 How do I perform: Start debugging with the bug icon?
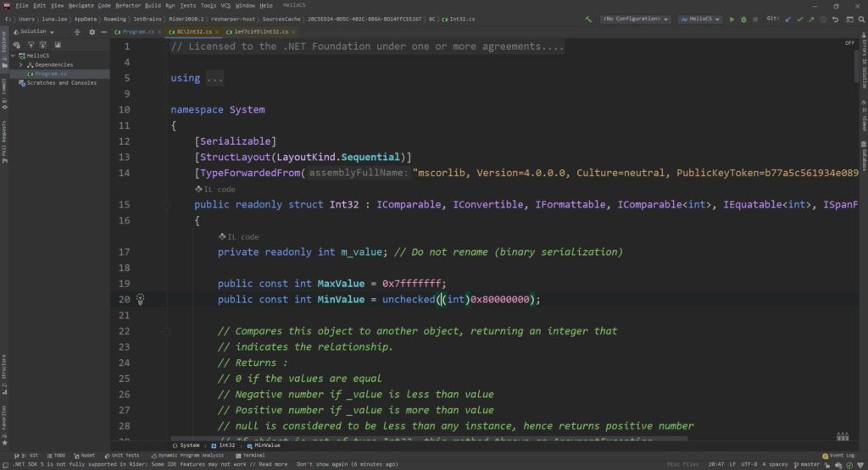click(x=743, y=19)
